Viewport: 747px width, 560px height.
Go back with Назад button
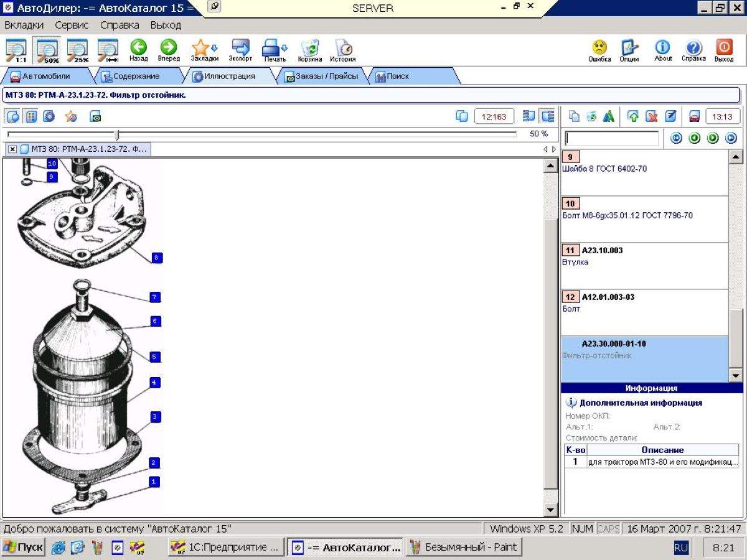[138, 50]
